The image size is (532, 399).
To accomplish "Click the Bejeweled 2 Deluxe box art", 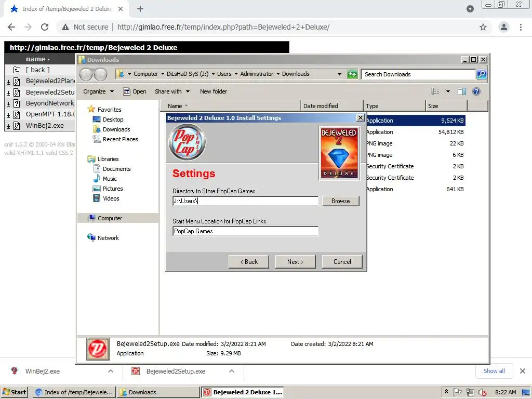I will [x=339, y=153].
